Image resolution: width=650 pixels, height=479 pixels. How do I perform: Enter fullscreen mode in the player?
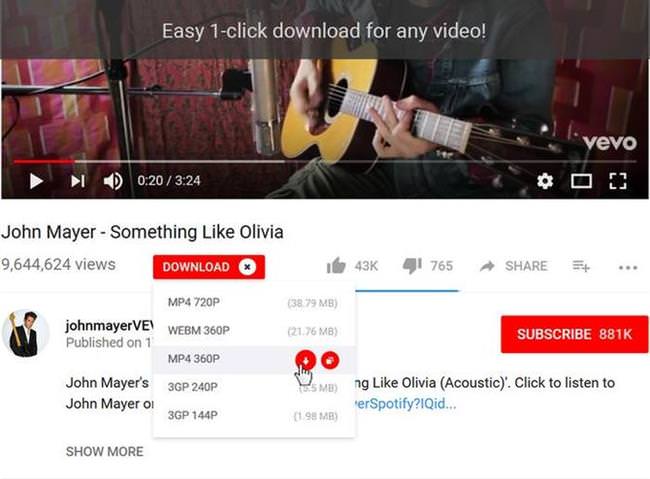(618, 181)
